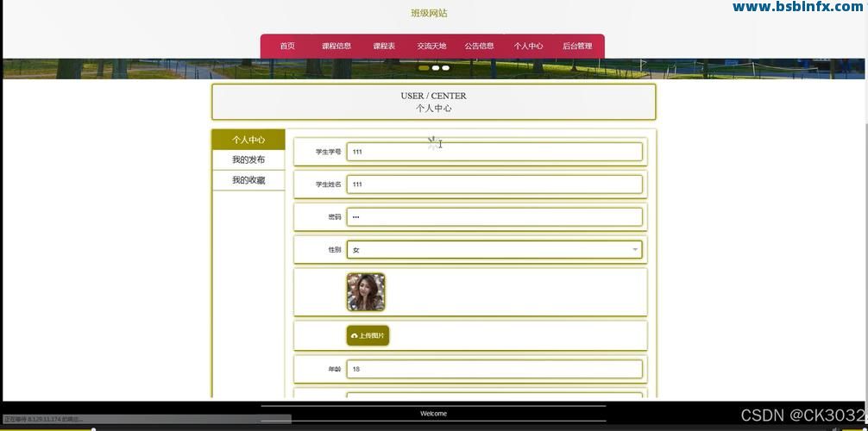This screenshot has width=868, height=431.
Task: Open the 我的发布 sidebar tab
Action: [x=248, y=160]
